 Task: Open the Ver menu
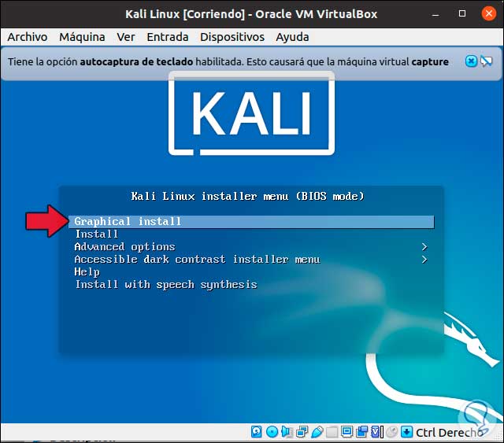pos(126,37)
